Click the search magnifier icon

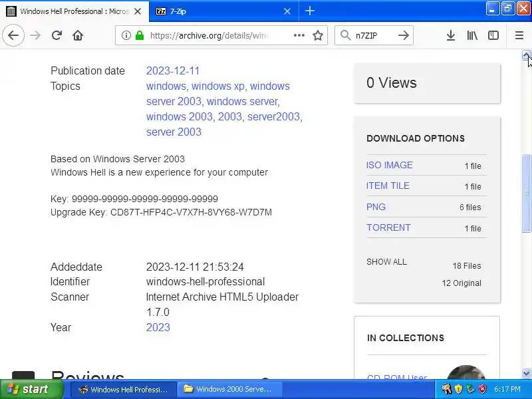(345, 35)
